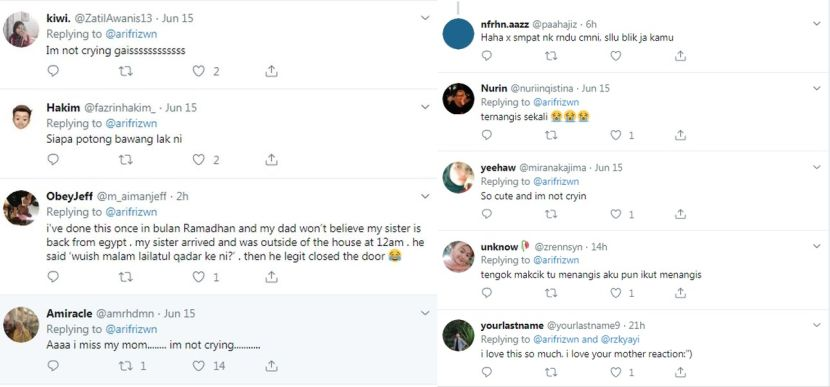Retweet Nurin's "ternangis sekali" tweet
This screenshot has height=387, width=830.
point(551,136)
